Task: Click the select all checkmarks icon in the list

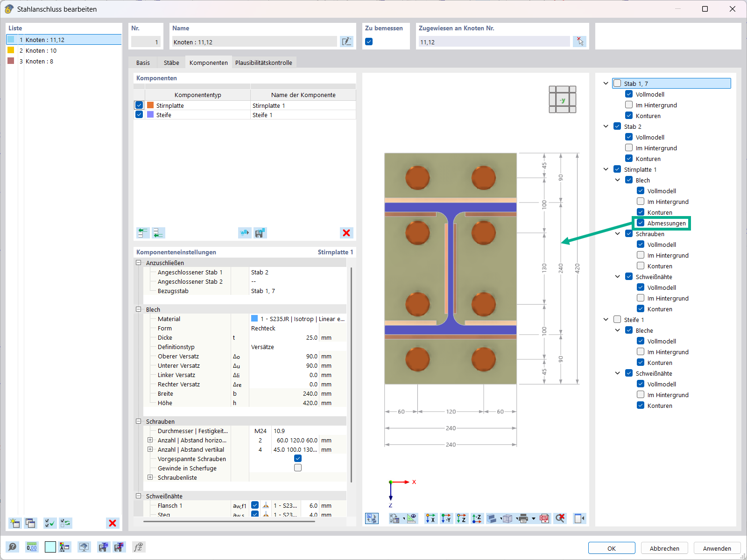Action: click(49, 523)
